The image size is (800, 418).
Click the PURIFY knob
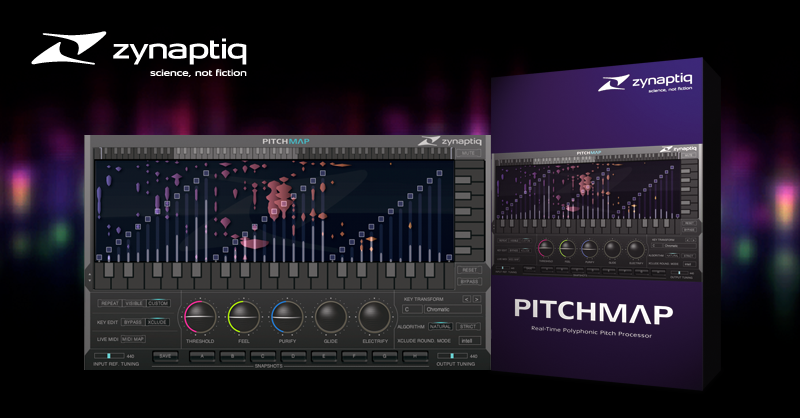click(x=287, y=317)
